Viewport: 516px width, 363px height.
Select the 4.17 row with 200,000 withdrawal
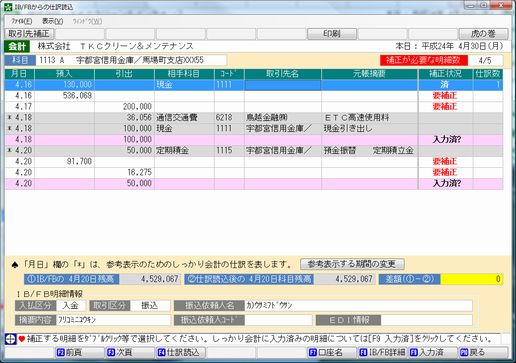click(x=254, y=107)
